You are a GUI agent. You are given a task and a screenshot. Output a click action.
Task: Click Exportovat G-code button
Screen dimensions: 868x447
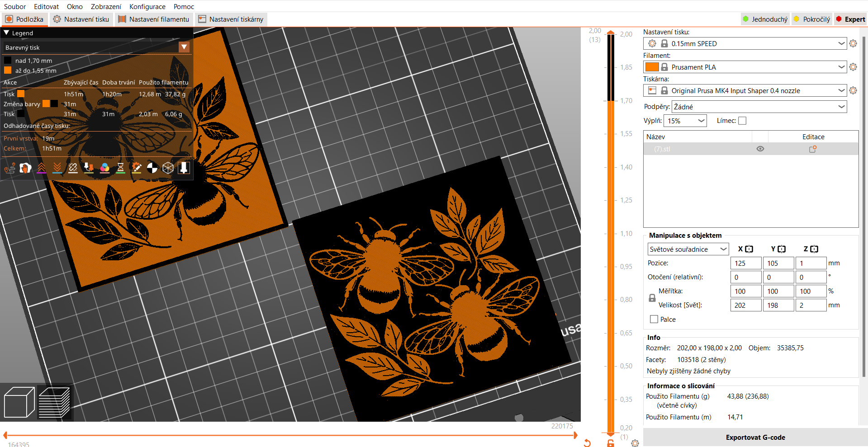755,437
